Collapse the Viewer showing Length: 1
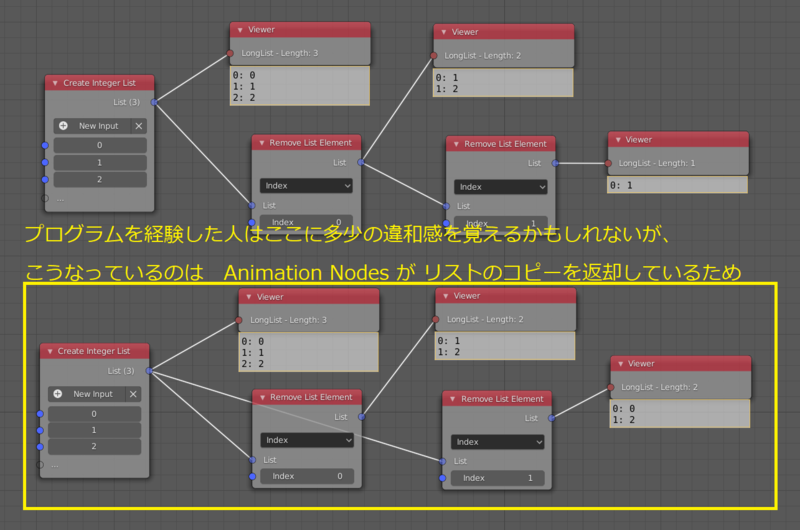Screen dimensions: 800x530 click(x=618, y=140)
